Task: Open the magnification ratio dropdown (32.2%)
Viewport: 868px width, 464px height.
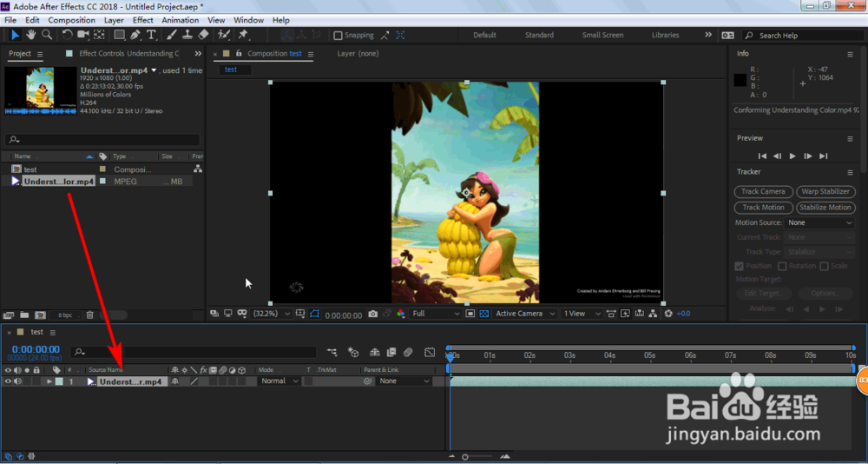Action: (271, 314)
